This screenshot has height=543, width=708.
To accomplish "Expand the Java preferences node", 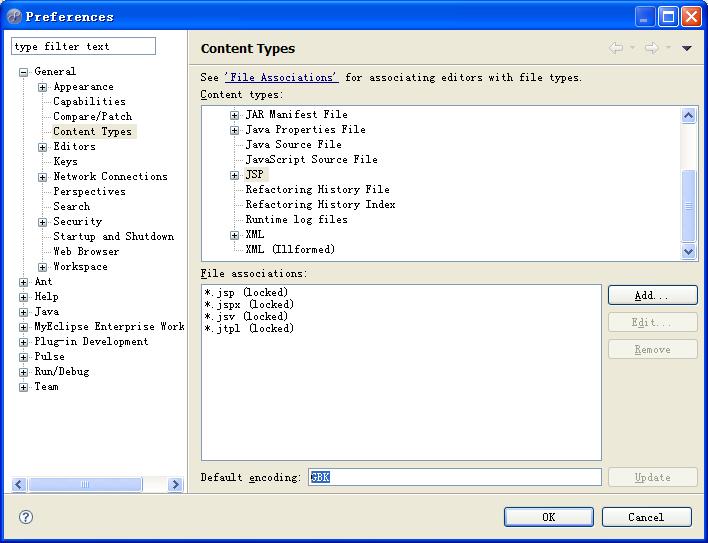I will (x=23, y=312).
